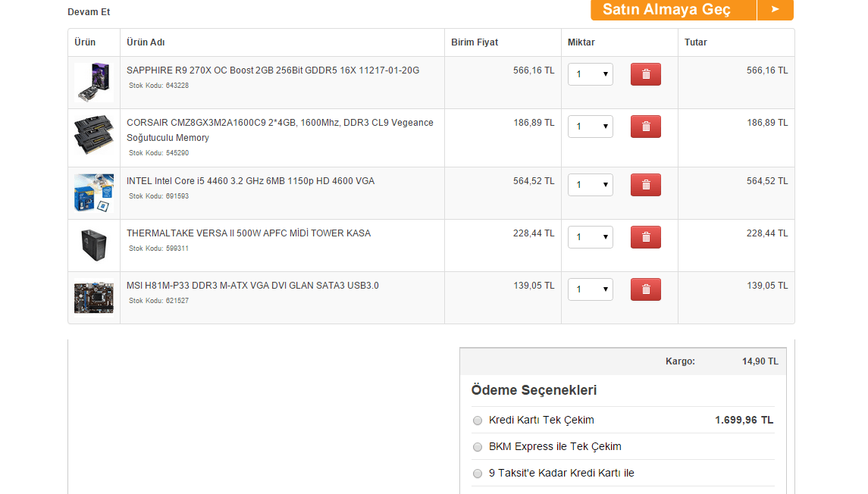Click Stok Kodu: 621527 text
The width and height of the screenshot is (868, 494).
pos(159,301)
